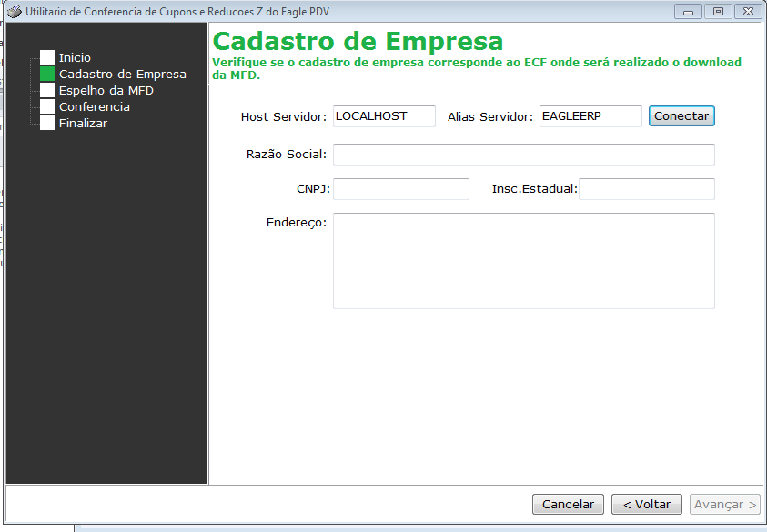The image size is (767, 532).
Task: Select the Cadastro de Empresa step
Action: pyautogui.click(x=122, y=75)
